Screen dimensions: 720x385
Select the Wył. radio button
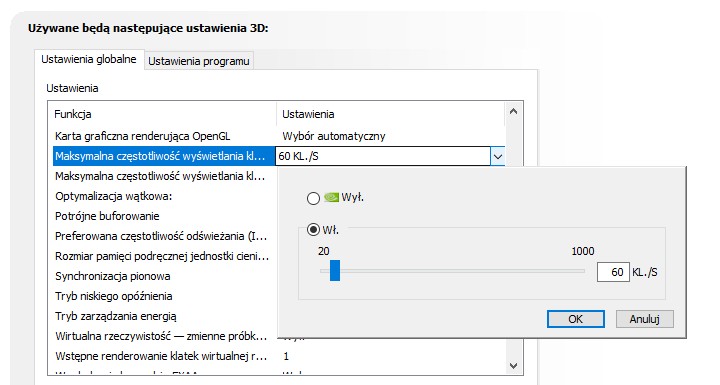(x=313, y=198)
